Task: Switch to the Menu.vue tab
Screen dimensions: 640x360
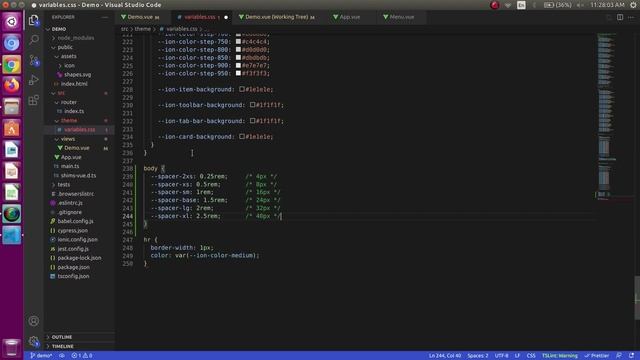Action: coord(402,17)
